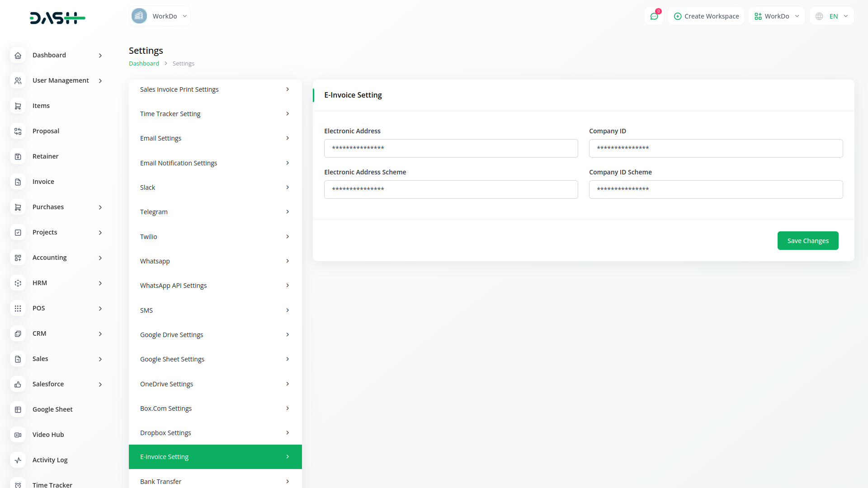The width and height of the screenshot is (868, 488).
Task: Open the WorkDo workspace dropdown
Action: (x=777, y=16)
